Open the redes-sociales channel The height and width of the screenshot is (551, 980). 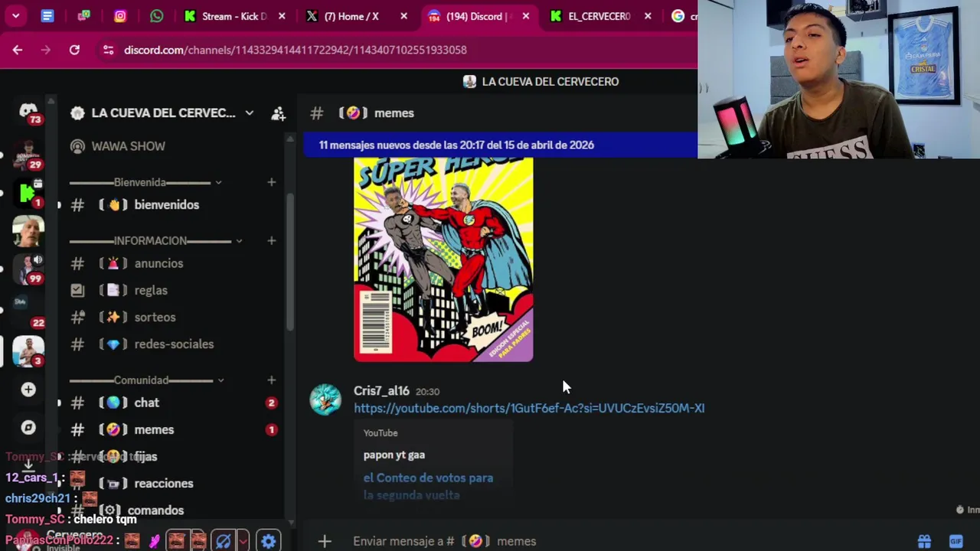[173, 344]
